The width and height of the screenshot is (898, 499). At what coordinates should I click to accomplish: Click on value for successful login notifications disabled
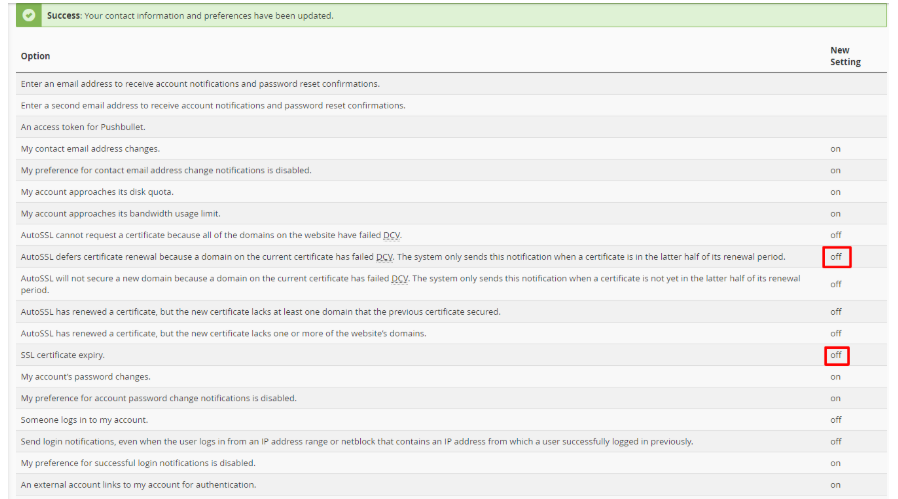point(835,463)
